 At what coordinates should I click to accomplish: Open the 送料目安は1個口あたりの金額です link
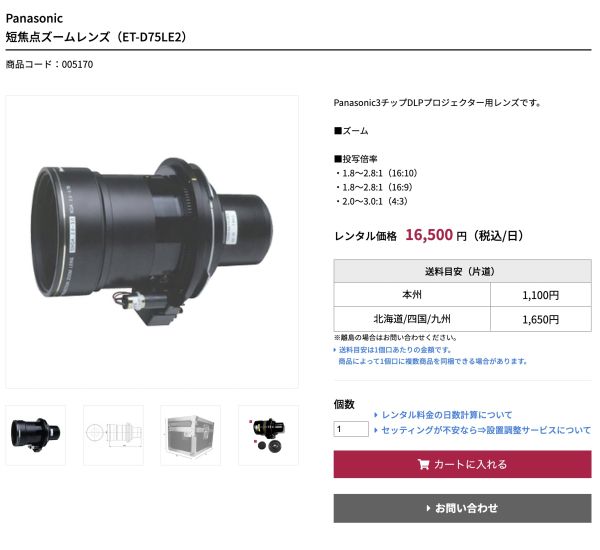[395, 350]
